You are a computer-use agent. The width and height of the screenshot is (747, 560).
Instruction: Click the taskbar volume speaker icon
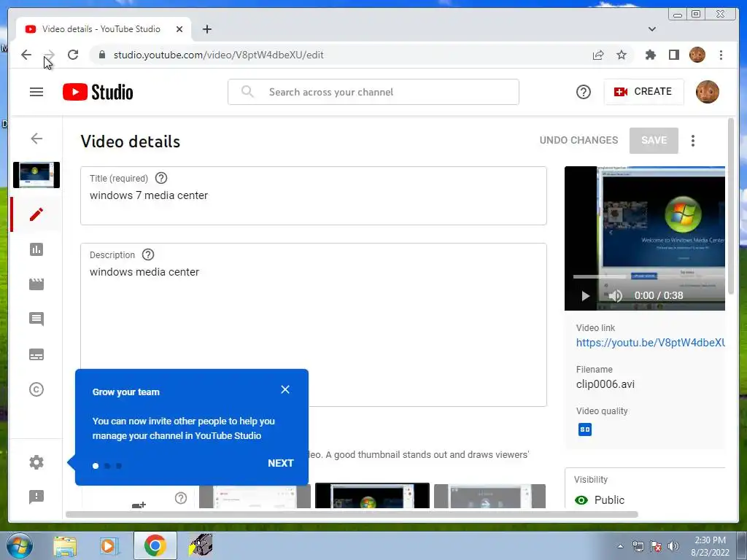coord(673,546)
